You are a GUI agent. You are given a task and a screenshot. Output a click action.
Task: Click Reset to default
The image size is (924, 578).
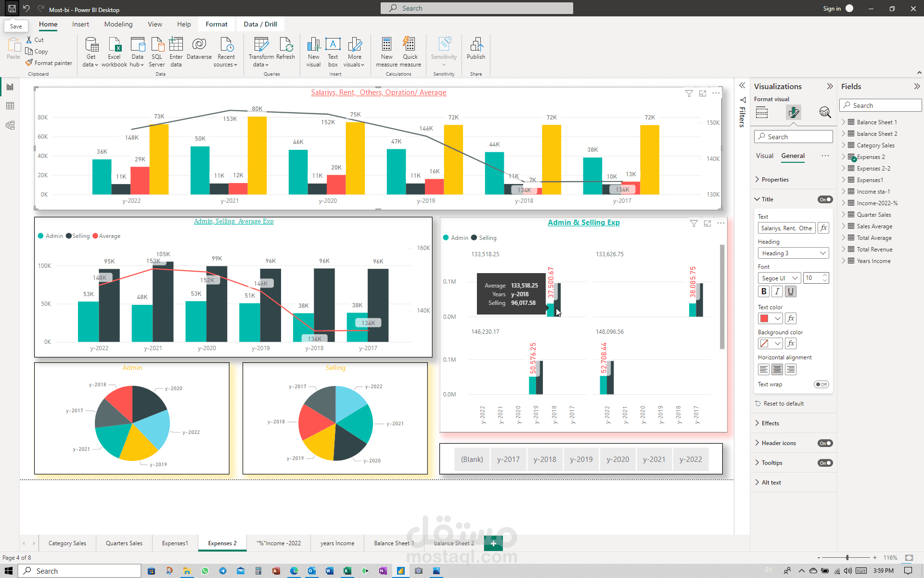783,404
